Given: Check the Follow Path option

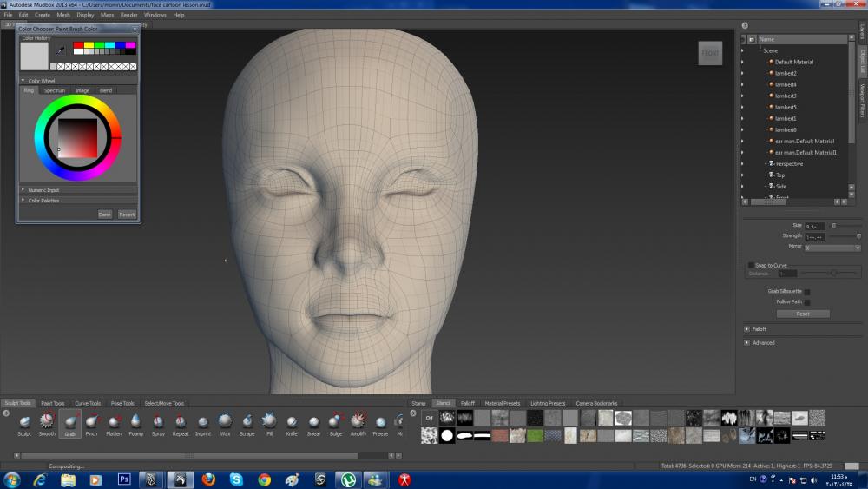Looking at the screenshot, I should pyautogui.click(x=806, y=302).
